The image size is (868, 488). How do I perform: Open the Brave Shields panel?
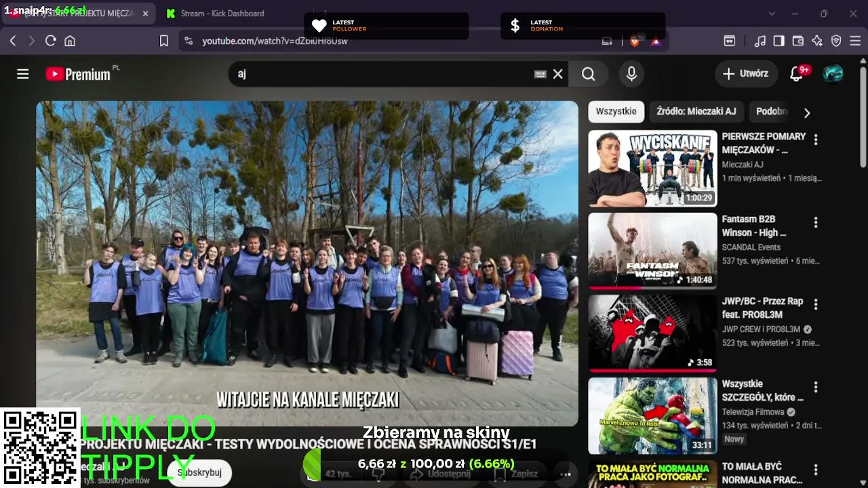[x=635, y=41]
